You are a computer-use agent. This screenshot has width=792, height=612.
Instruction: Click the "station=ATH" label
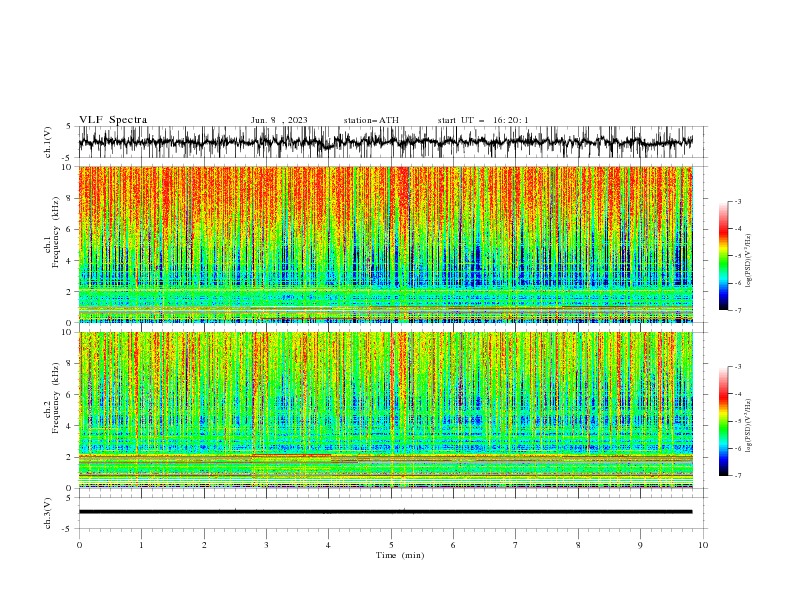[x=371, y=120]
